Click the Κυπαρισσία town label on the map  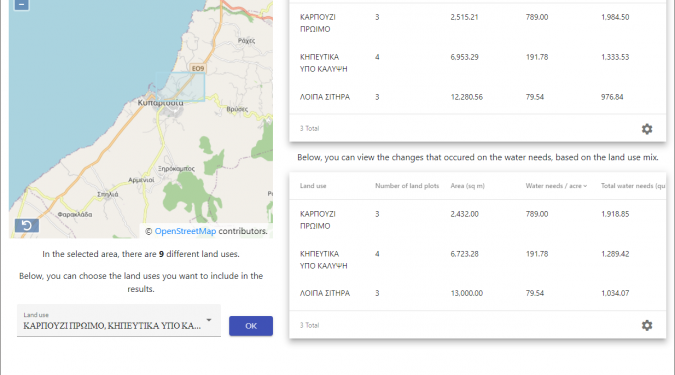(x=160, y=103)
